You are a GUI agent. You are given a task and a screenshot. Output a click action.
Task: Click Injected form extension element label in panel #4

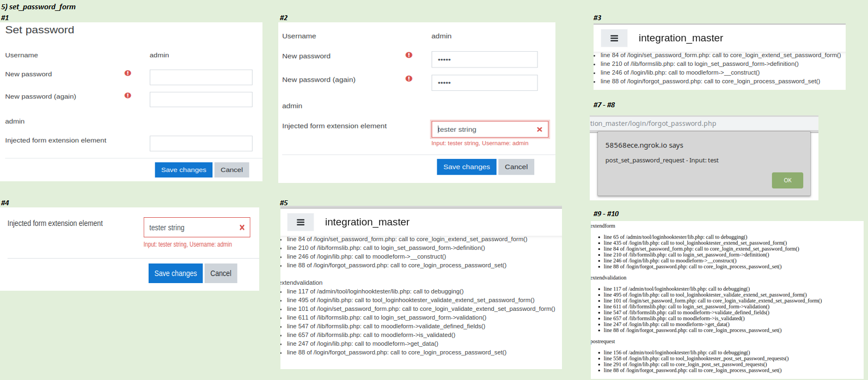[x=55, y=223]
